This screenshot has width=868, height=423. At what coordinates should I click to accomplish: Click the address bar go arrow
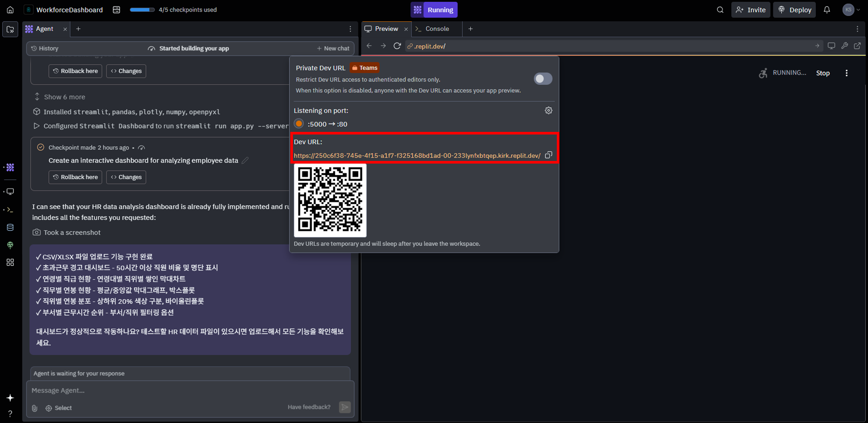pyautogui.click(x=817, y=46)
